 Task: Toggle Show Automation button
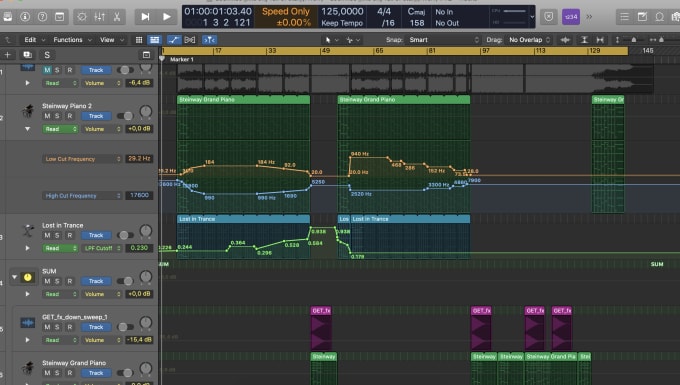174,40
